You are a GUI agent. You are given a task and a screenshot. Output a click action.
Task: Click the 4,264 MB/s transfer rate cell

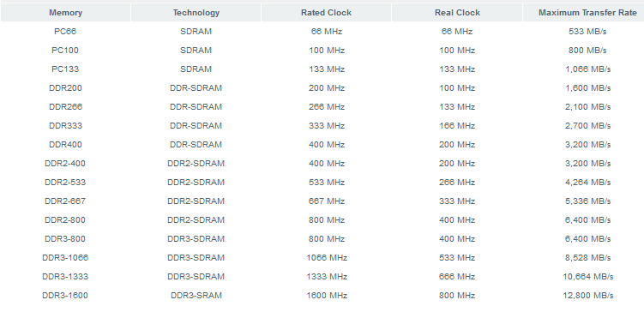point(587,183)
